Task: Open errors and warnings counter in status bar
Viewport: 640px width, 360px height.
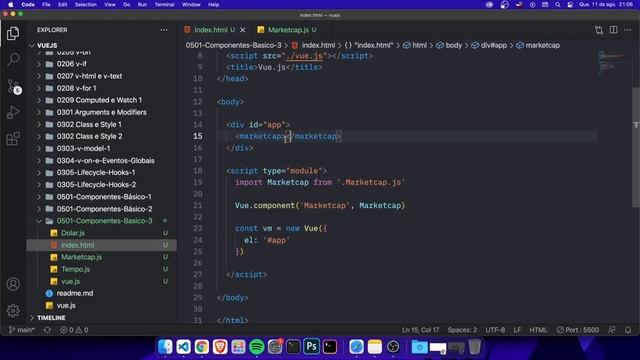Action: (x=74, y=330)
